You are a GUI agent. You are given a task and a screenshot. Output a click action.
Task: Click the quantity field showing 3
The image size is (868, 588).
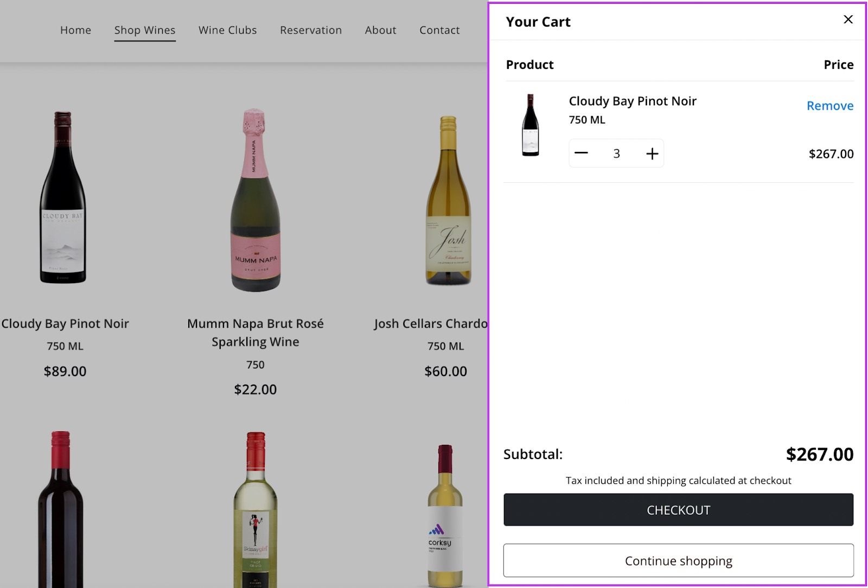(616, 154)
